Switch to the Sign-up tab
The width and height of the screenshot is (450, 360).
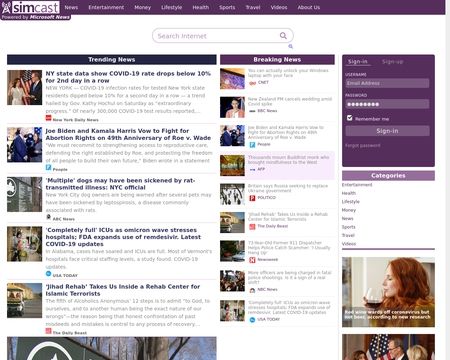[x=393, y=62]
